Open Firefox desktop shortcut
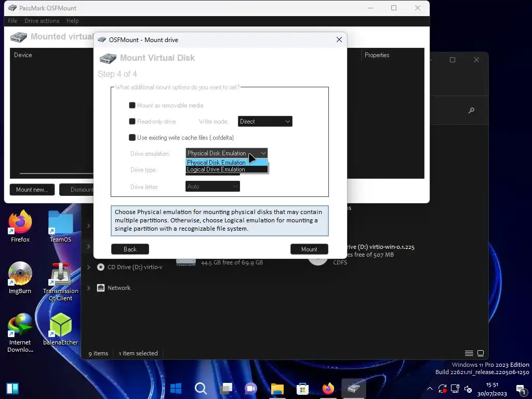This screenshot has height=399, width=532. 20,226
